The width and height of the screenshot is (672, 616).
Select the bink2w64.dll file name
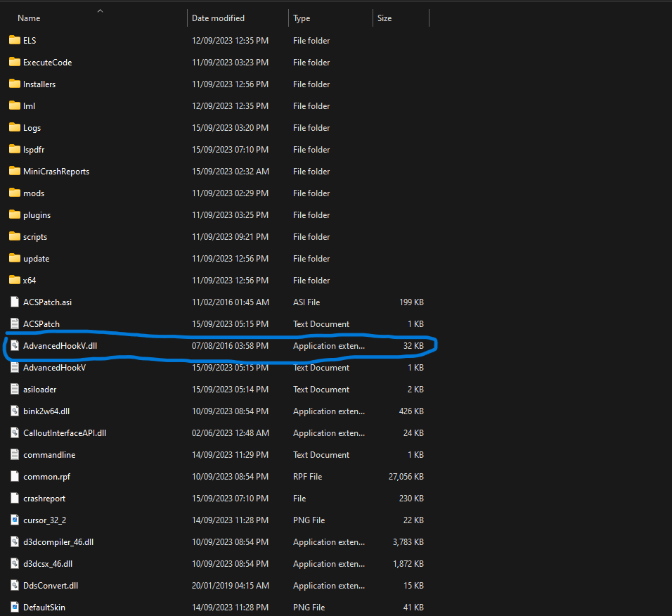(x=46, y=411)
